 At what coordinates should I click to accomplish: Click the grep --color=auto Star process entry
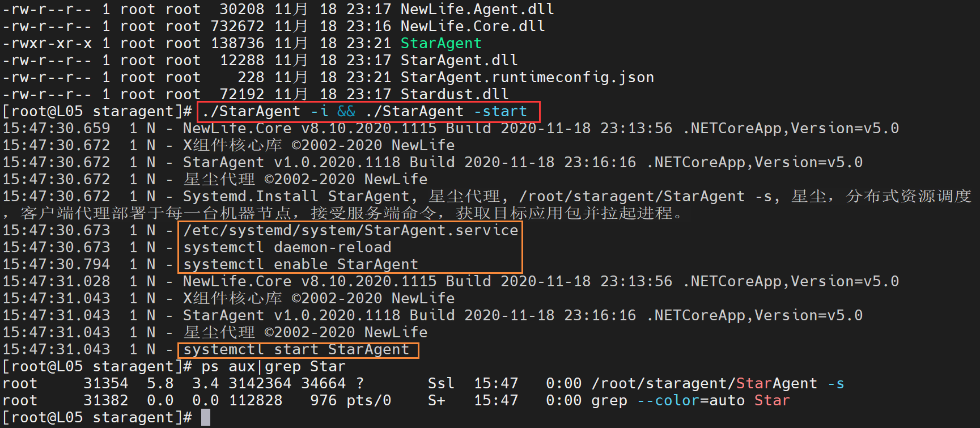click(691, 400)
